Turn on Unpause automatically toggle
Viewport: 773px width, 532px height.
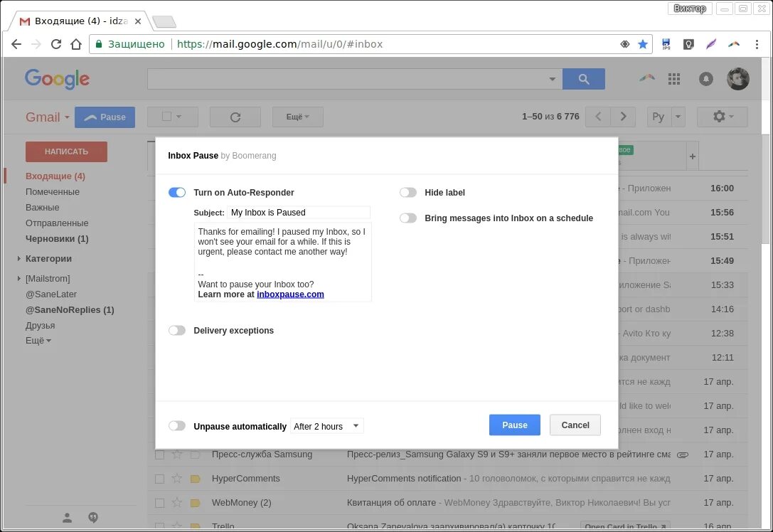pyautogui.click(x=177, y=426)
